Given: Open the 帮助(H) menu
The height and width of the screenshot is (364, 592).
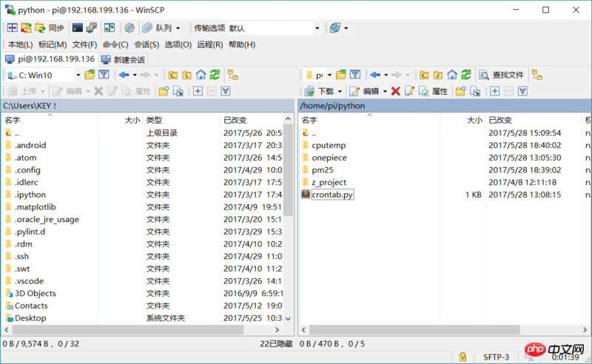Looking at the screenshot, I should [x=242, y=44].
